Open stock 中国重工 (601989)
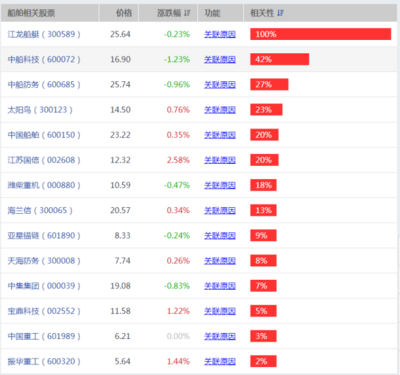The width and height of the screenshot is (400, 375). click(x=44, y=336)
